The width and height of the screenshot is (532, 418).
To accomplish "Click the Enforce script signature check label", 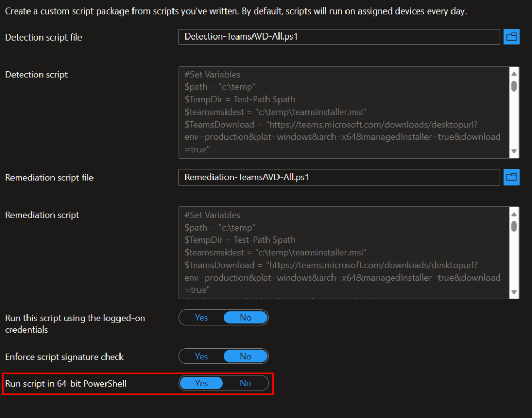I will (64, 357).
